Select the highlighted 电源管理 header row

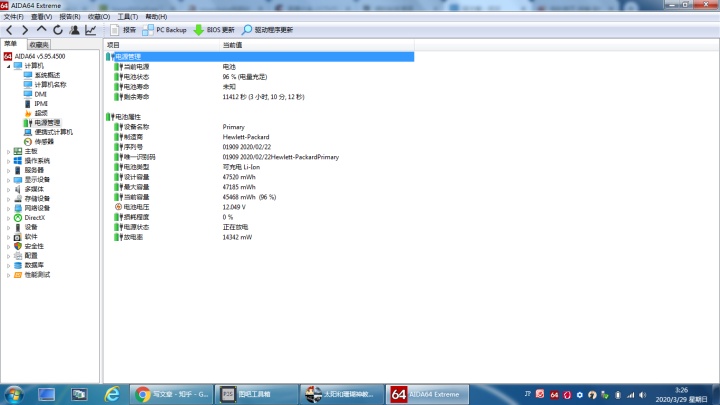(259, 56)
